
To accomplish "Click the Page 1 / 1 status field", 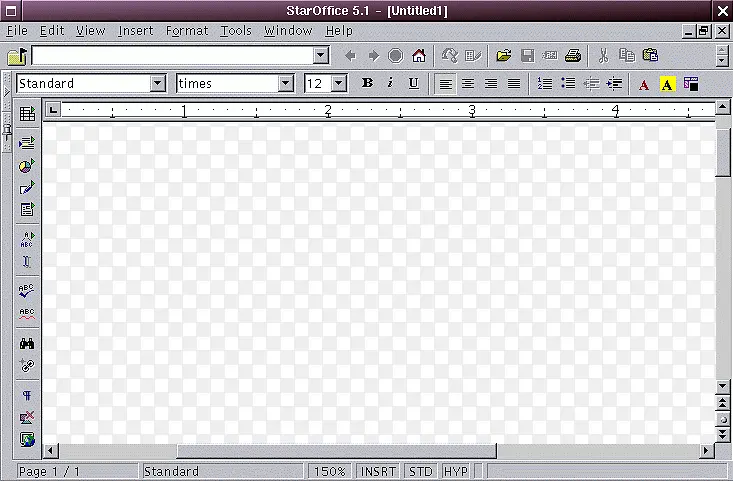I will (77, 471).
